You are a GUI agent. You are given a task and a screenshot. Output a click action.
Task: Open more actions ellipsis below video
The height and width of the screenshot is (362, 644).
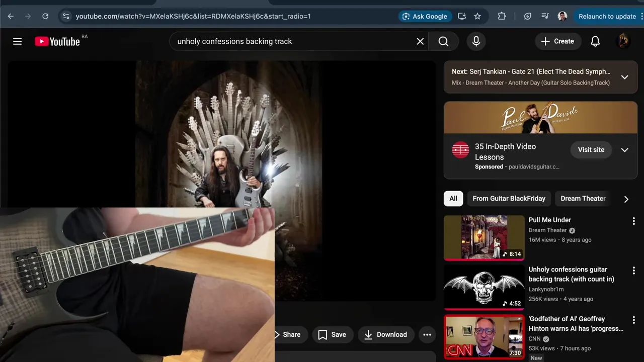coord(427,334)
